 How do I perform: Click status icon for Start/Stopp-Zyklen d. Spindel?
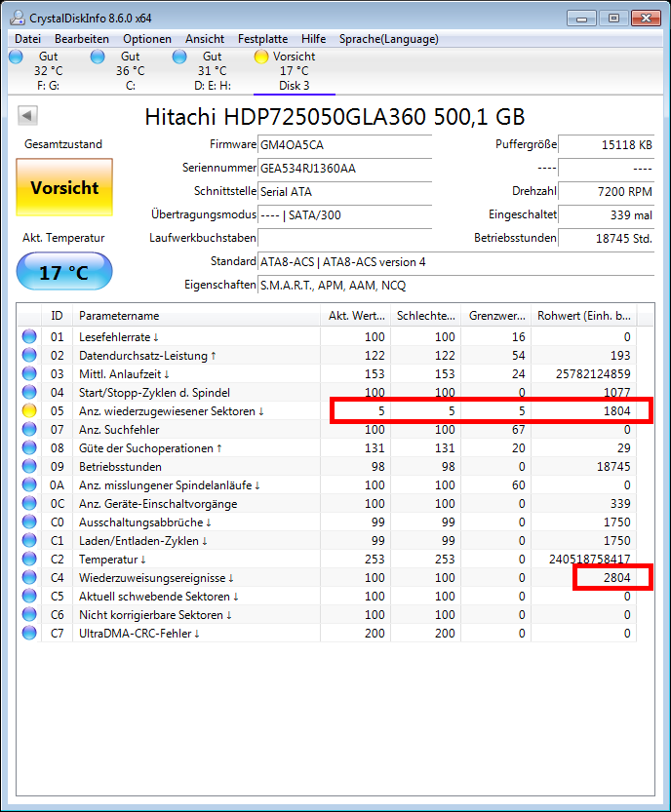click(x=29, y=392)
